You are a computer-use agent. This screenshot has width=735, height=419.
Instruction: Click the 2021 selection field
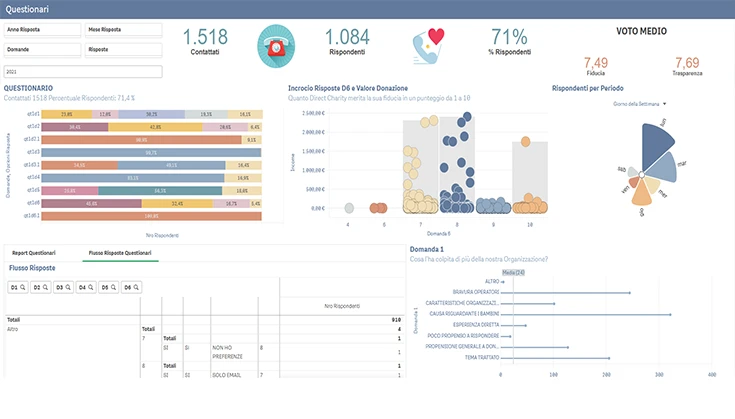[x=83, y=72]
